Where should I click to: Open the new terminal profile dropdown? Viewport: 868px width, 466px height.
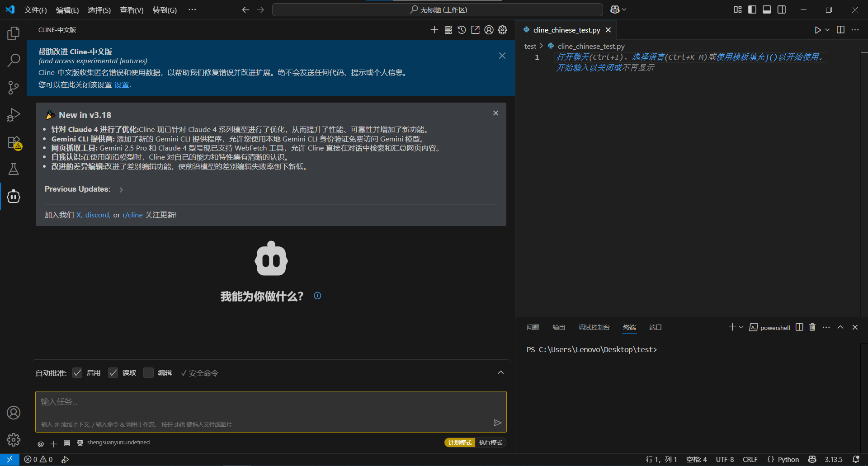pos(741,327)
